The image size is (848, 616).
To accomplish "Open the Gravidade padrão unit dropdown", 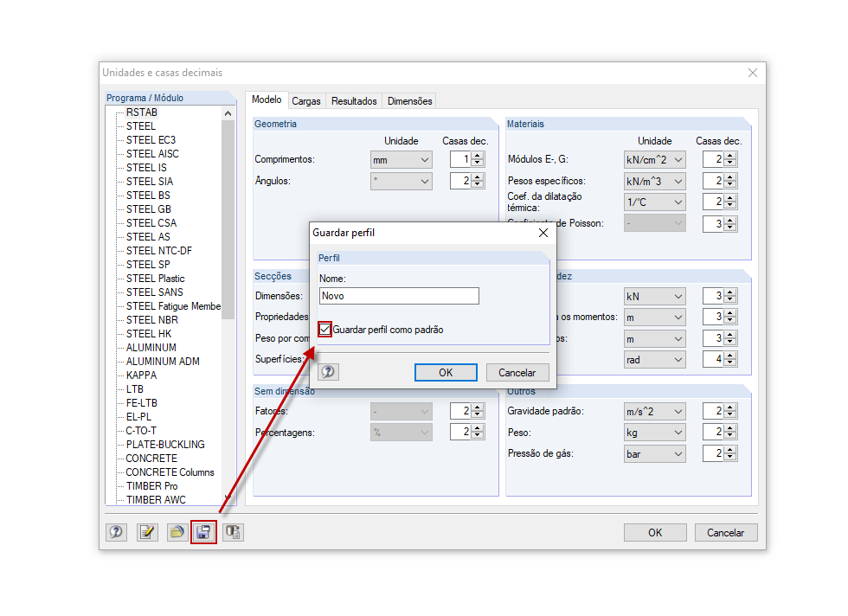I will coord(654,412).
